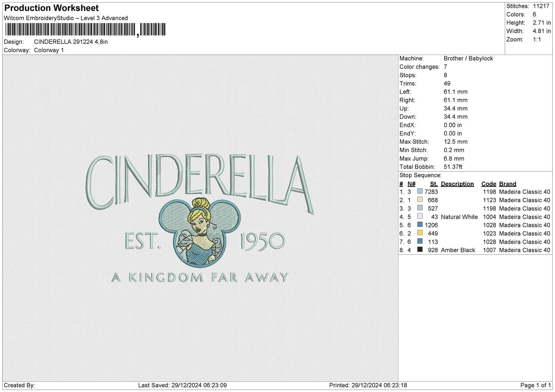The height and width of the screenshot is (392, 555).
Task: Click the cream swatch beside 668 stitches
Action: point(420,200)
